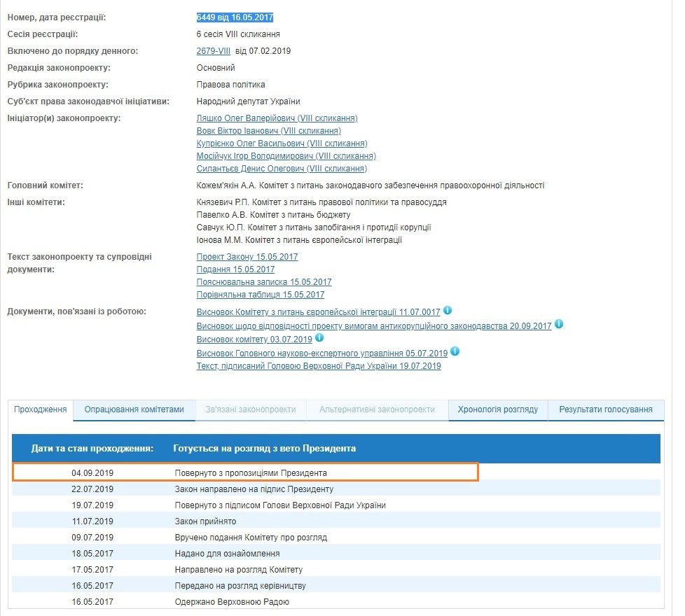Open Подання 15.05.2017 document
This screenshot has width=685, height=616.
click(235, 269)
